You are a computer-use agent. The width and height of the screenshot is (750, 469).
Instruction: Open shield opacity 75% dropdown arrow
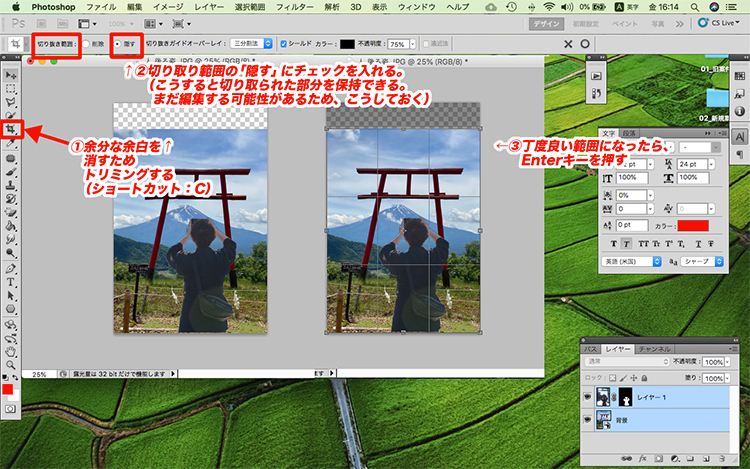413,44
